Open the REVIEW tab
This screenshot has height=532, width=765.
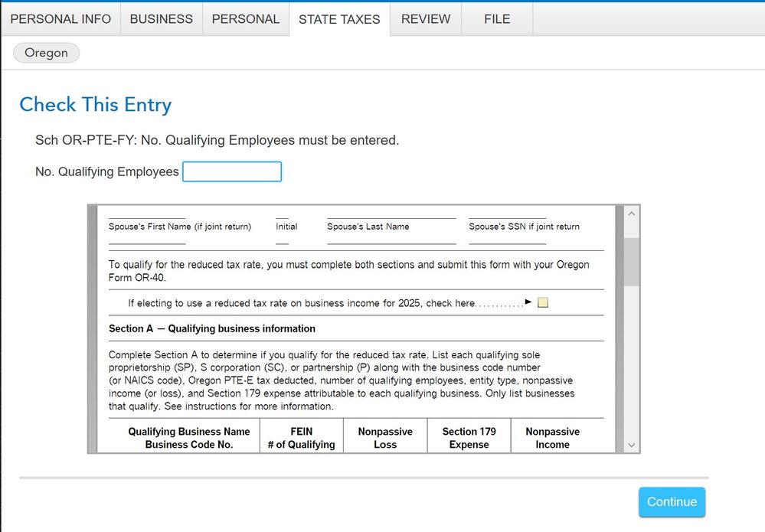click(425, 19)
